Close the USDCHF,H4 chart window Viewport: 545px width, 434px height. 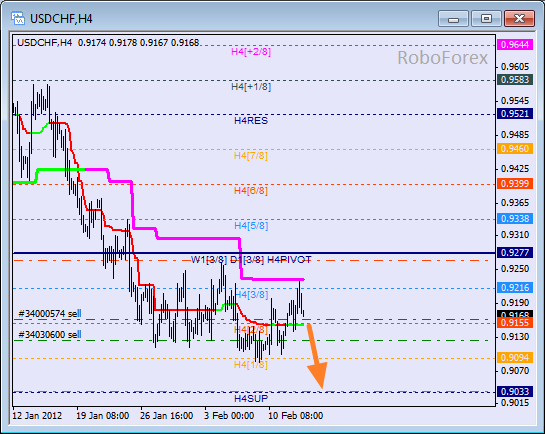coord(519,18)
